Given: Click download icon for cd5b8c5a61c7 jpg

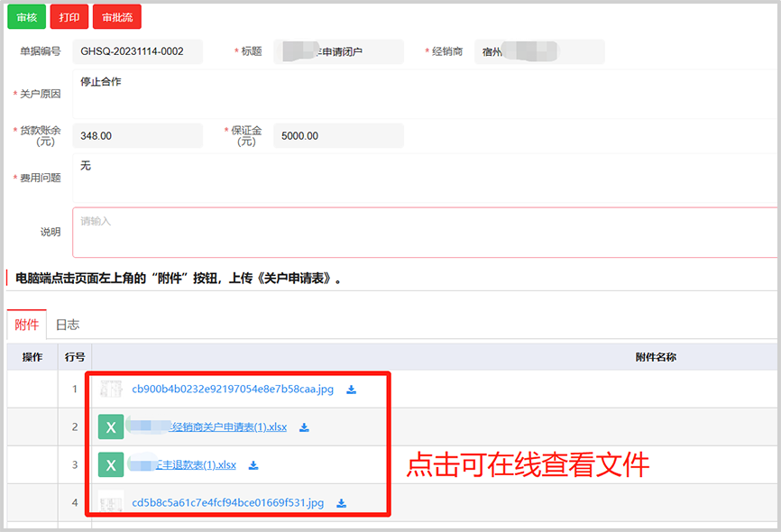Looking at the screenshot, I should 342,503.
